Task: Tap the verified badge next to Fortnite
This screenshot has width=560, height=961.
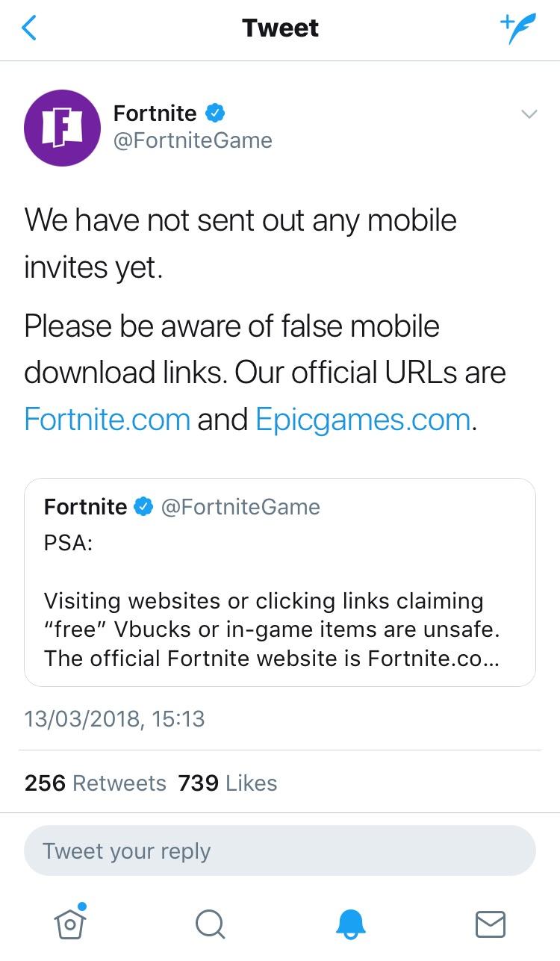Action: click(215, 113)
